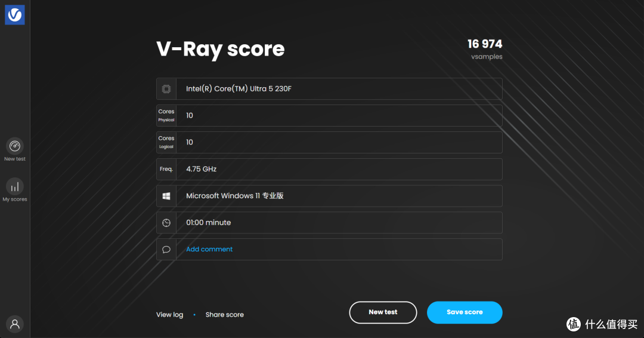The width and height of the screenshot is (644, 338).
Task: Select the 4.75 GHz value
Action: (202, 169)
